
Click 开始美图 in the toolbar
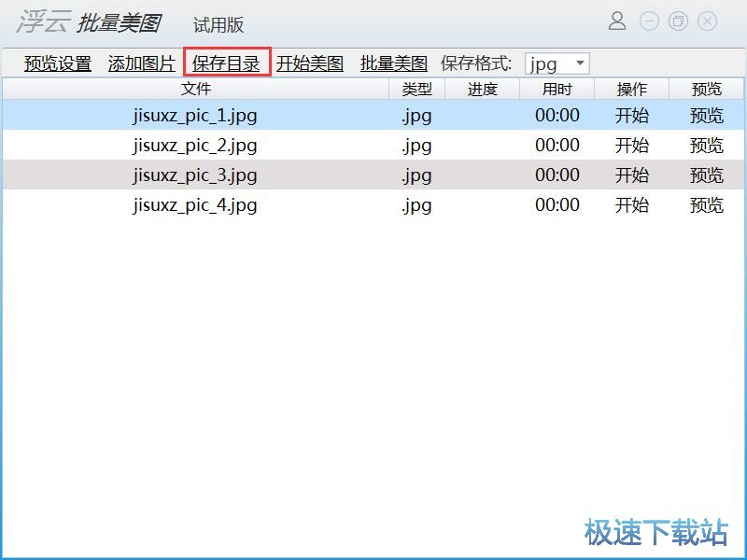point(310,63)
